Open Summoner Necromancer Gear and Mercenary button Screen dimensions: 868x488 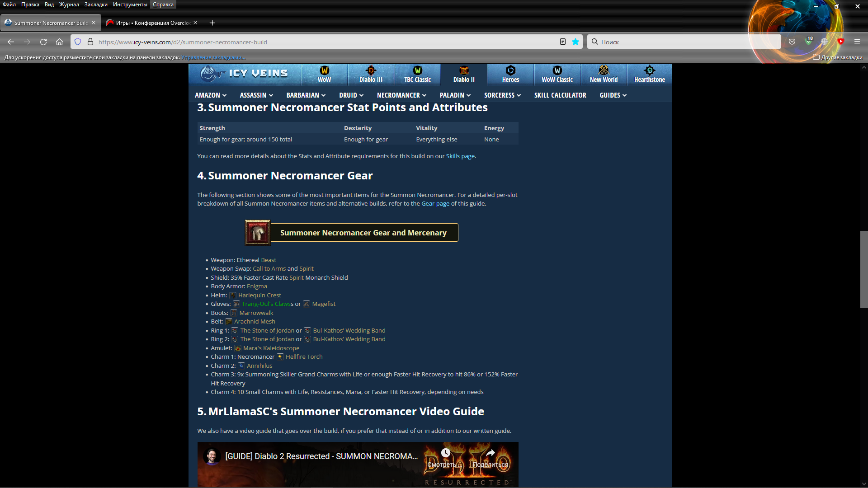tap(352, 233)
